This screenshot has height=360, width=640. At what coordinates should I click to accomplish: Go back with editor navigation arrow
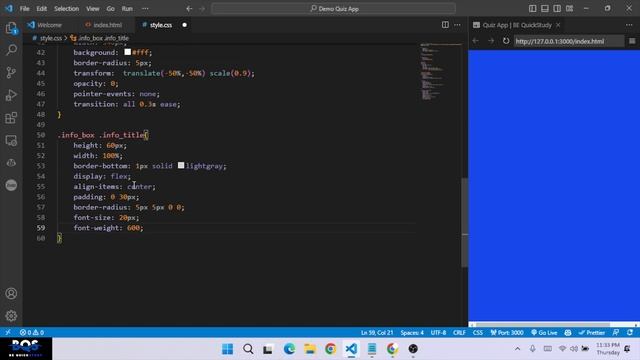click(189, 9)
